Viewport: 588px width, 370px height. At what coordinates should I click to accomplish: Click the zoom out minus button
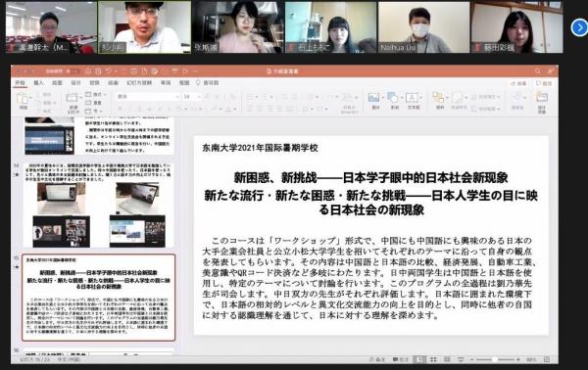tap(471, 359)
